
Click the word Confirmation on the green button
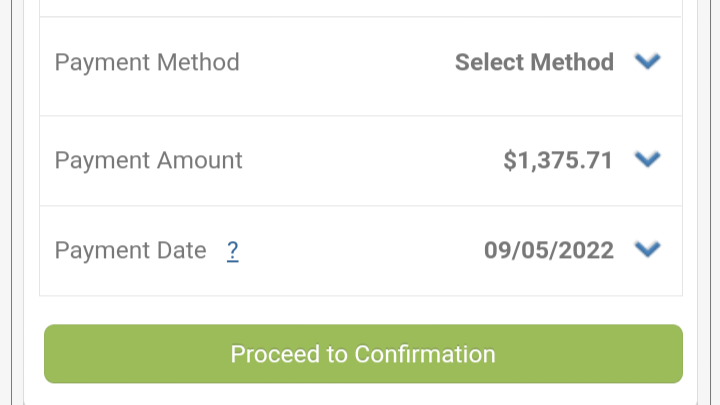click(425, 354)
